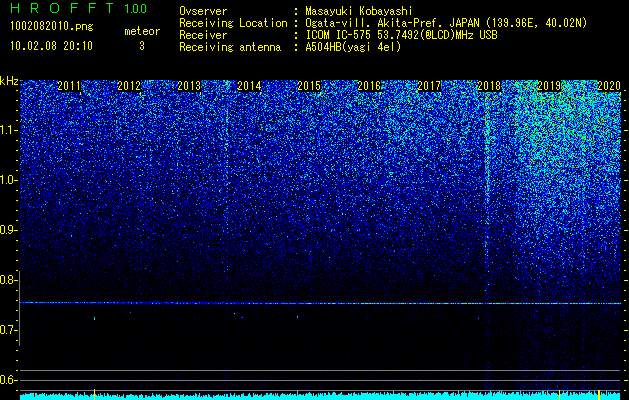Click the Receiving Location value text

446,23
